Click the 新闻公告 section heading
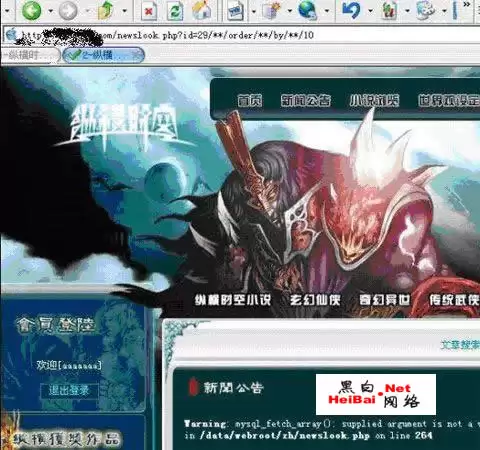480x450 pixels. tap(233, 387)
